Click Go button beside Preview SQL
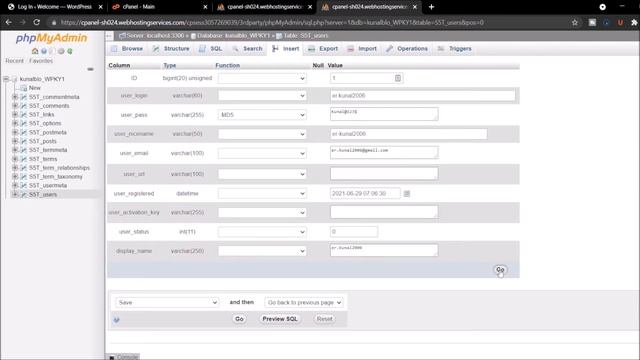The width and height of the screenshot is (640, 360). (239, 319)
